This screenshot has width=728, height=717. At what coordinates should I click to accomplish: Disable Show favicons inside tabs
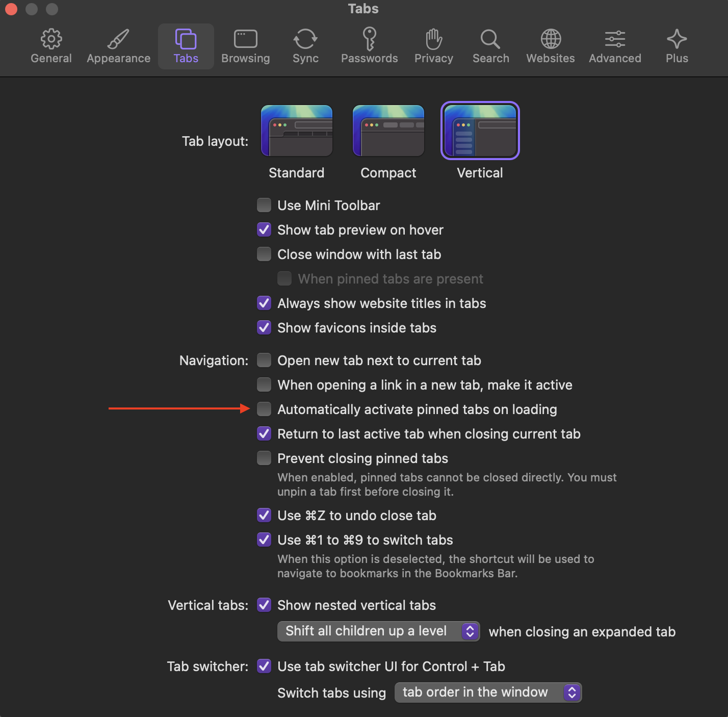264,327
